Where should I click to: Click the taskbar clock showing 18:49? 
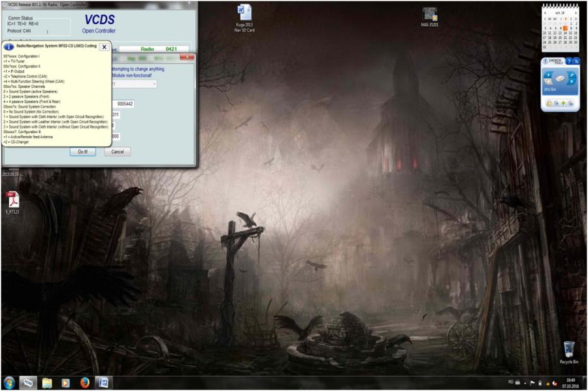(x=570, y=383)
